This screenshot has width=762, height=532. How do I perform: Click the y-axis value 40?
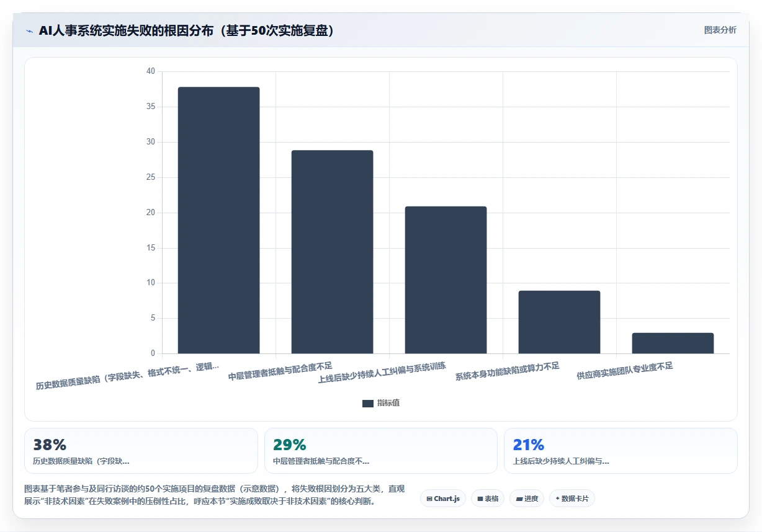tap(151, 71)
